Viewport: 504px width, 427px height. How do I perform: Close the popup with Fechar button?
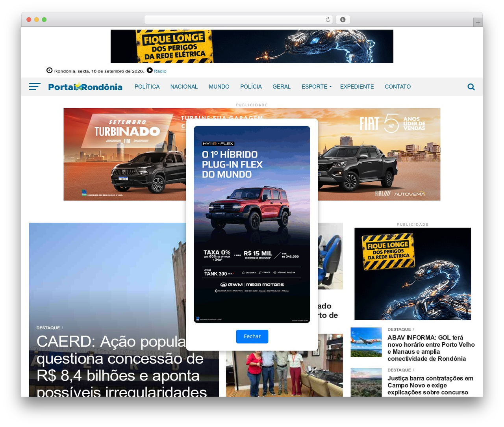tap(252, 336)
